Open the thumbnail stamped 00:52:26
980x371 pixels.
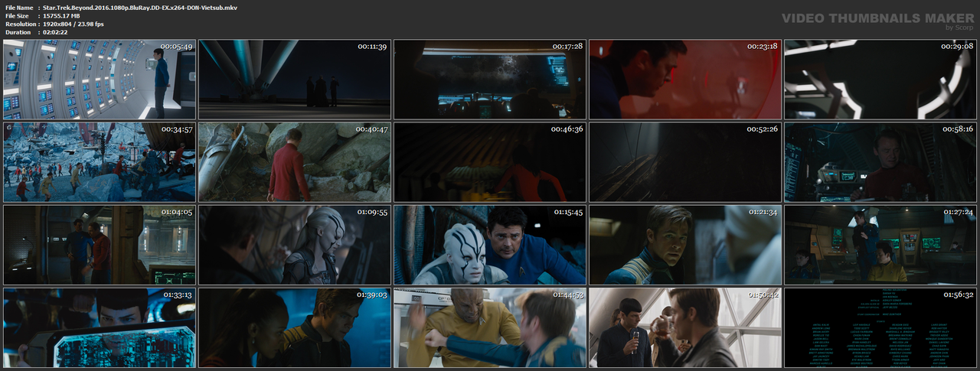(685, 162)
